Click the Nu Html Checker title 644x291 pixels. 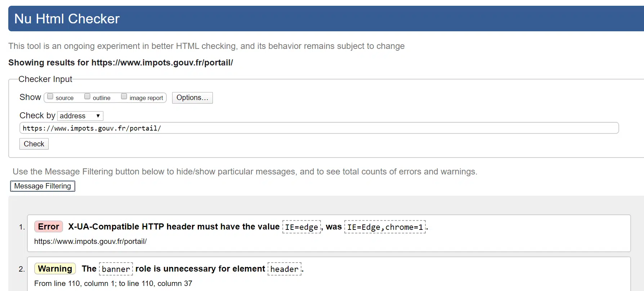(x=67, y=19)
